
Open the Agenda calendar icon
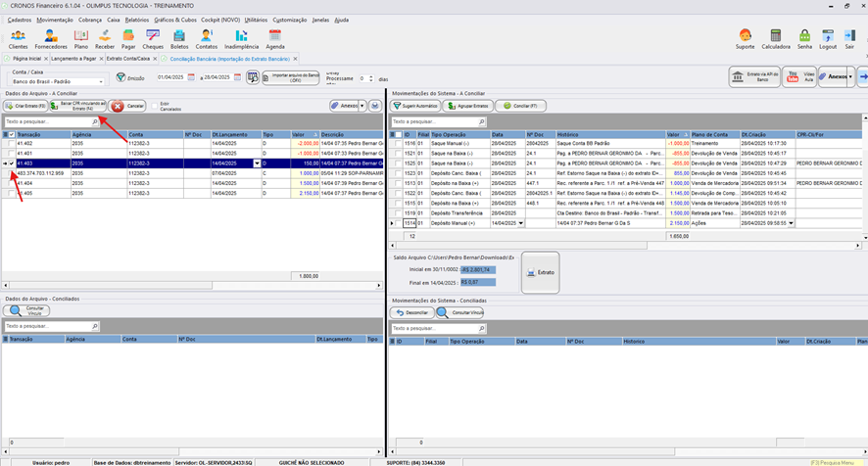coord(275,39)
